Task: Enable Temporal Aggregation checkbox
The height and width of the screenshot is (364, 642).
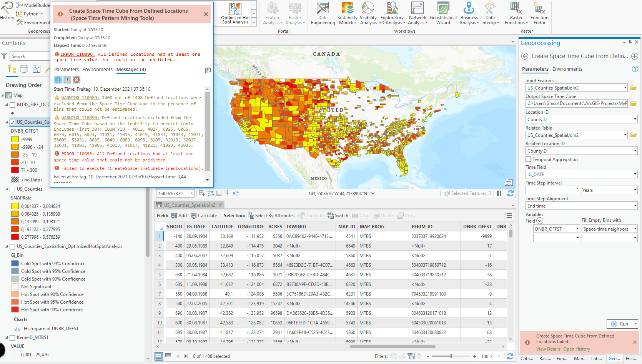Action: click(528, 159)
